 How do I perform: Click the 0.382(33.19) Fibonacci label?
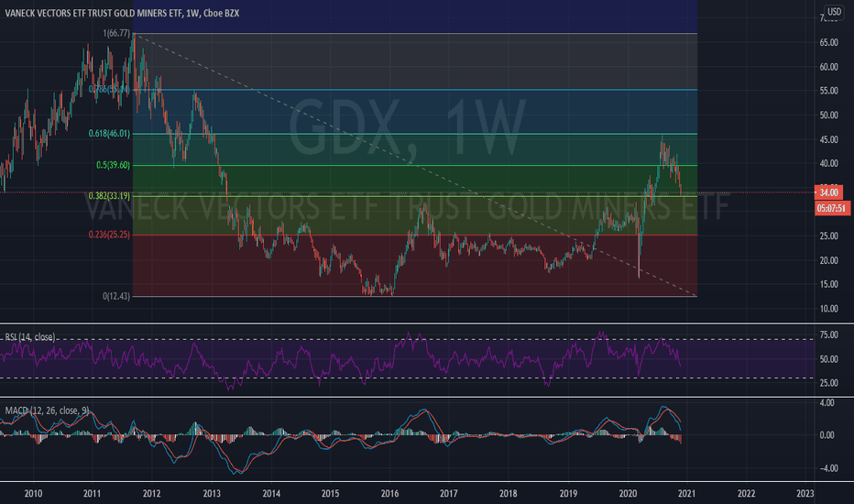[x=109, y=195]
